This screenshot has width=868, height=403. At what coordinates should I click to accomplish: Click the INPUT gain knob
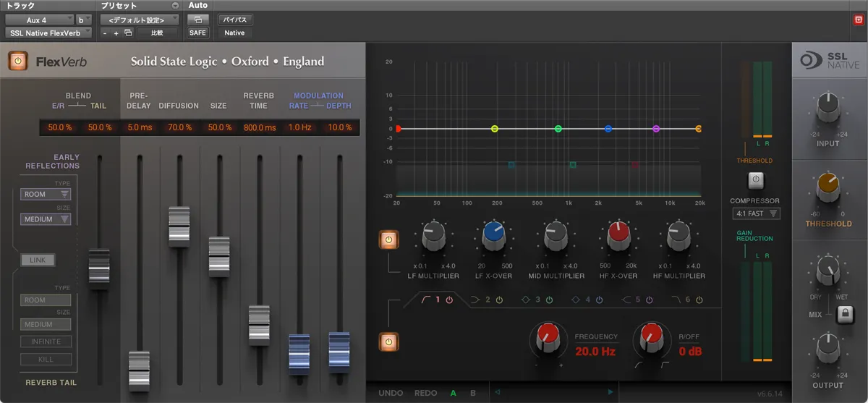click(827, 109)
